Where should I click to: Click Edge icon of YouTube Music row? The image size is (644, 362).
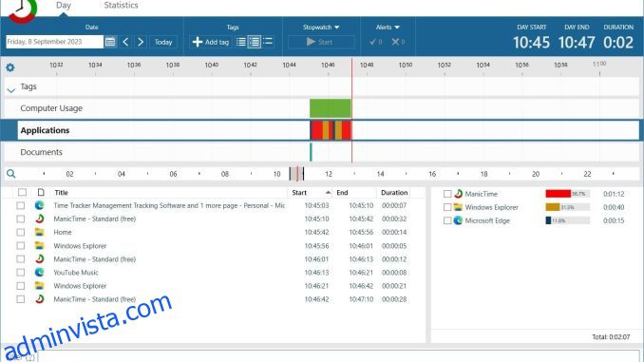click(40, 272)
